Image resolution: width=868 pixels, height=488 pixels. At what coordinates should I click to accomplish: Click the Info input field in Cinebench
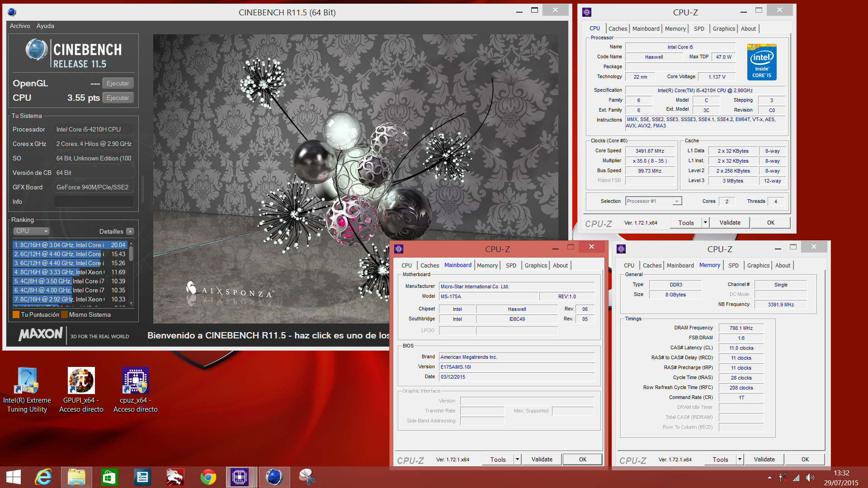click(x=94, y=202)
